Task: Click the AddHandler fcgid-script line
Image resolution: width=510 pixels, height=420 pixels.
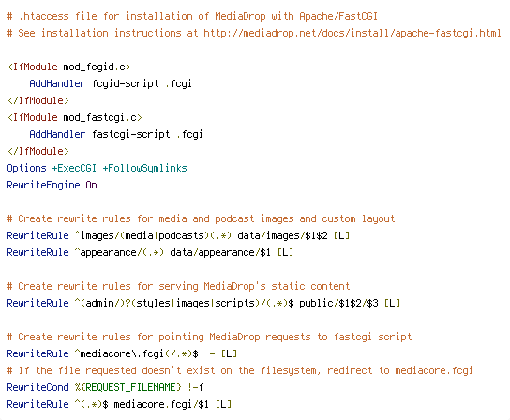Action: [111, 84]
